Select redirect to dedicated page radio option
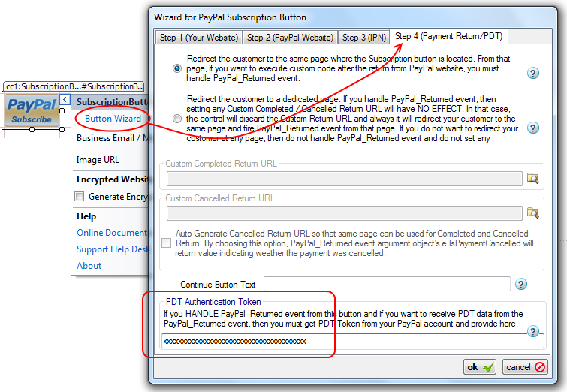 [177, 119]
